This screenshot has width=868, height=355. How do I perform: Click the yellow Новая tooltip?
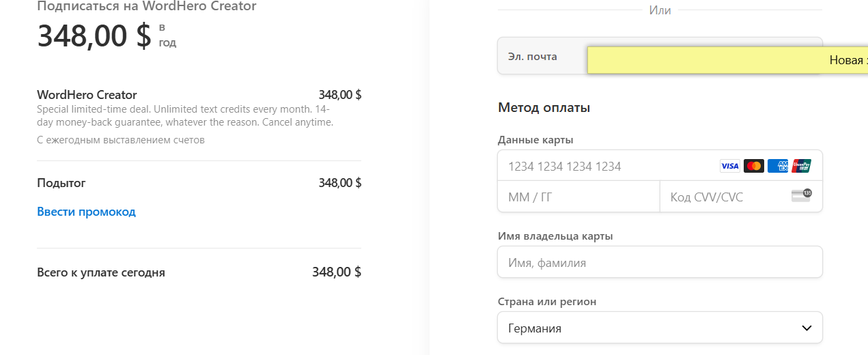pyautogui.click(x=727, y=60)
